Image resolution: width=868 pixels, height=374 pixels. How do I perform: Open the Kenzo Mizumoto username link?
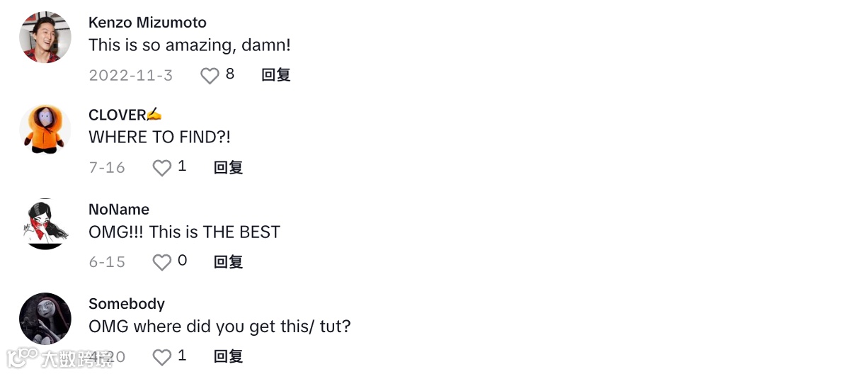(147, 23)
